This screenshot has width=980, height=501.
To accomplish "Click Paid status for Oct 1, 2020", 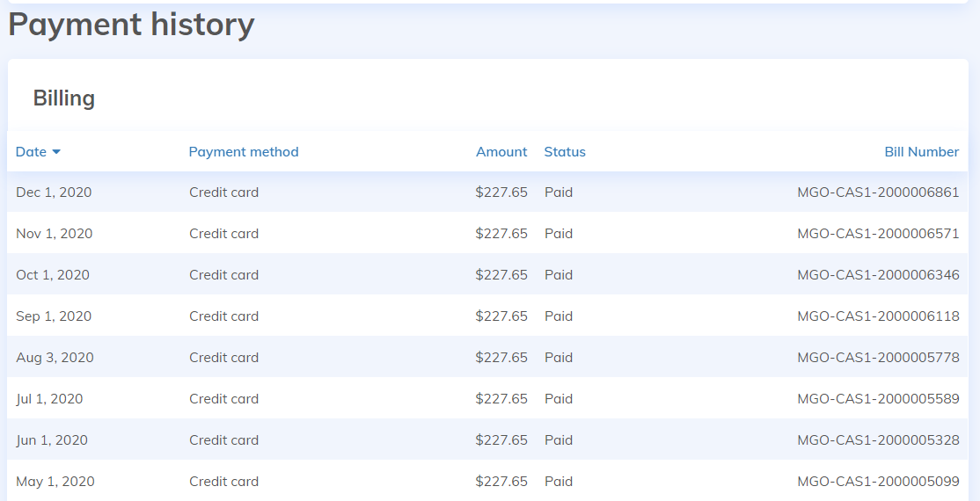I will point(559,275).
